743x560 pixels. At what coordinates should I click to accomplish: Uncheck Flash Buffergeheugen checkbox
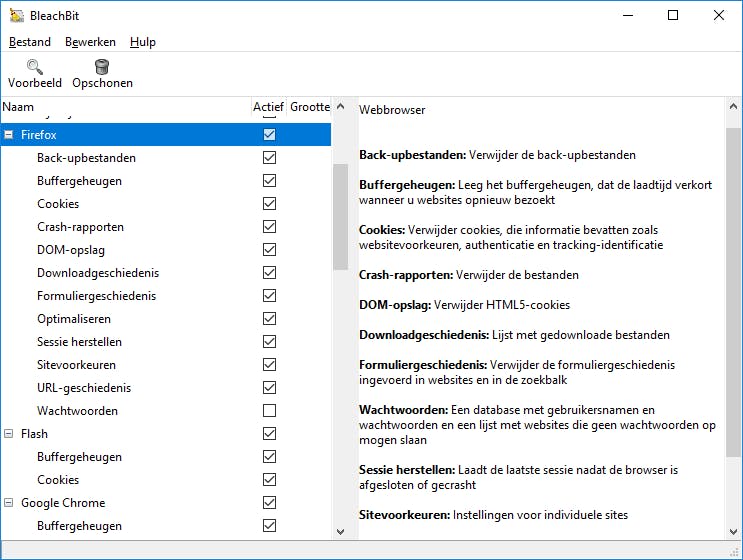(269, 456)
